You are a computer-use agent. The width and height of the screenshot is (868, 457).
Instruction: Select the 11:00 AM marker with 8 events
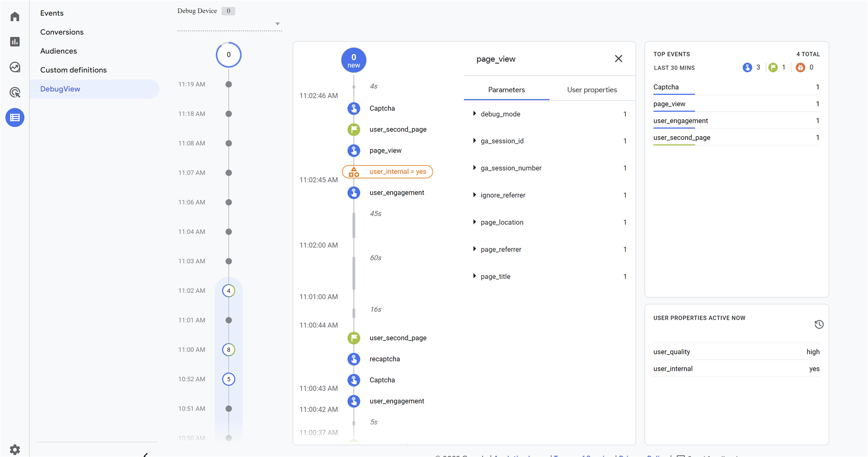(229, 350)
